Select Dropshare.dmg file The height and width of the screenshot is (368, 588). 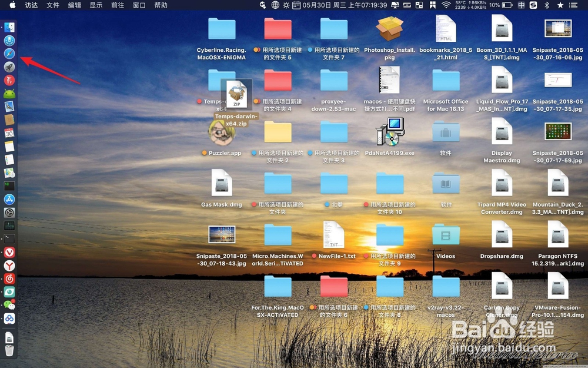coord(502,234)
